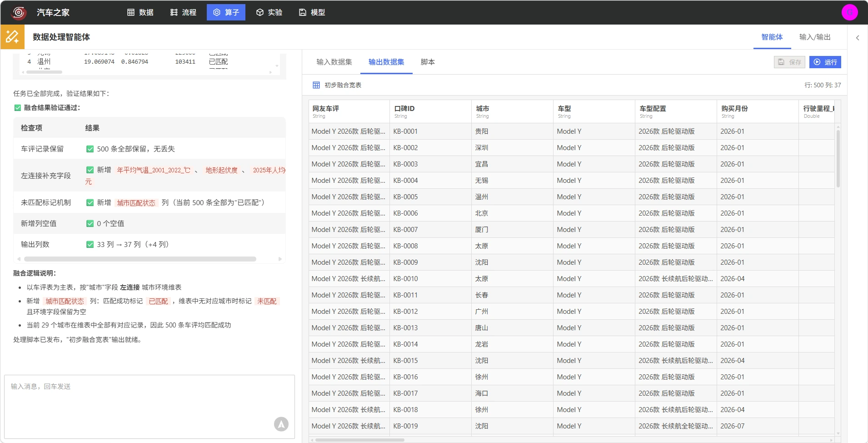Open the 实验 menu in top bar

point(269,12)
